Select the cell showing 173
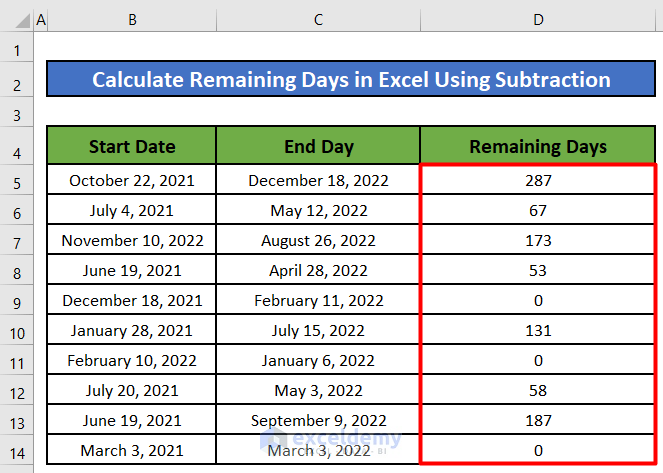 (x=538, y=241)
